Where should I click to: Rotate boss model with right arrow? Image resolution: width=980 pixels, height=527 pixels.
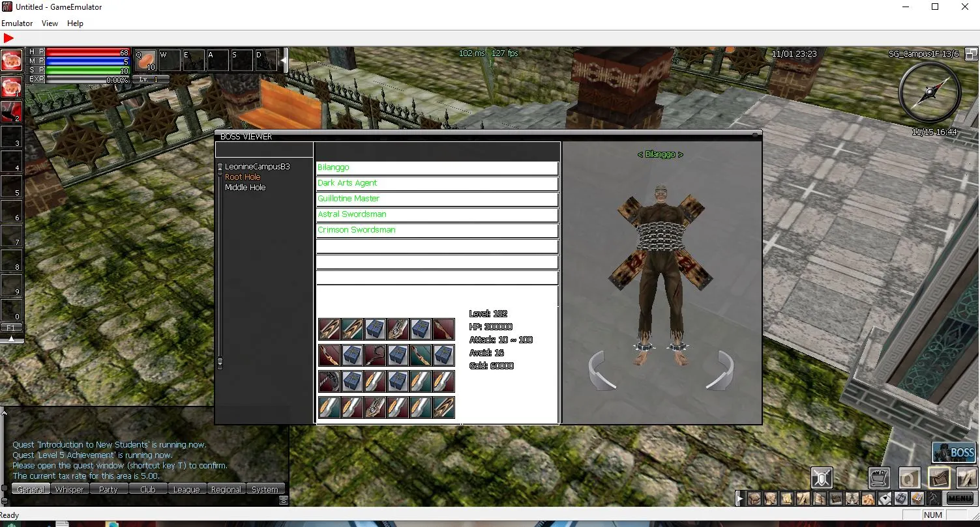[720, 371]
